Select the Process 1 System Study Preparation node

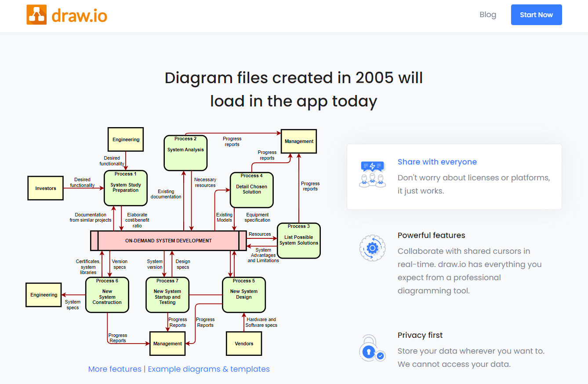pyautogui.click(x=125, y=188)
